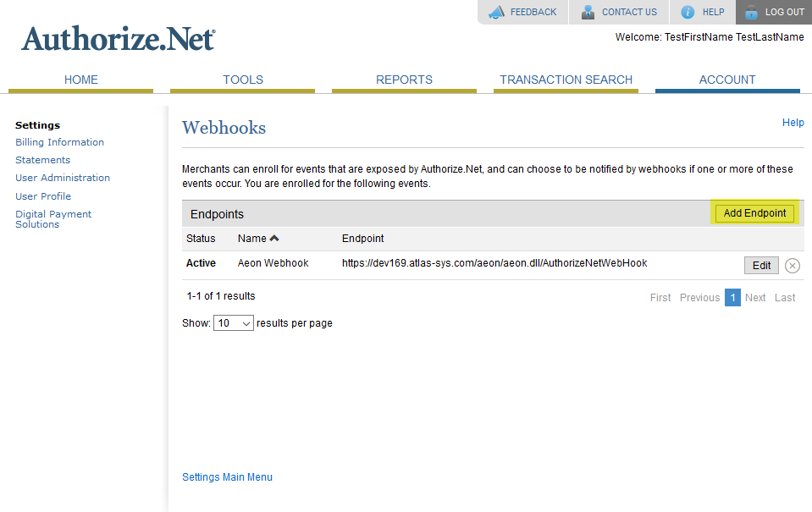Open Digital Payment Solutions

[x=53, y=218]
